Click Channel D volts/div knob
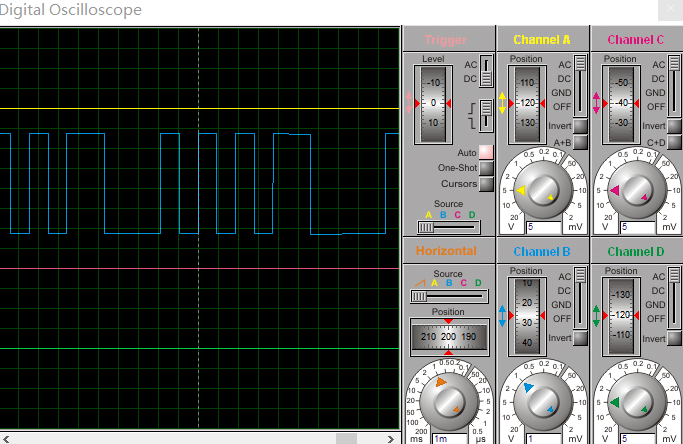The image size is (683, 444). 637,402
